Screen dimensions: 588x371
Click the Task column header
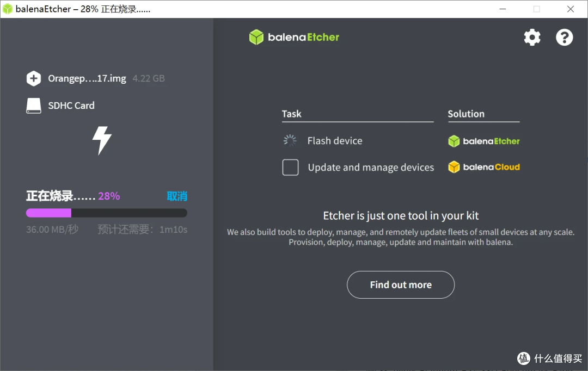[x=291, y=114]
